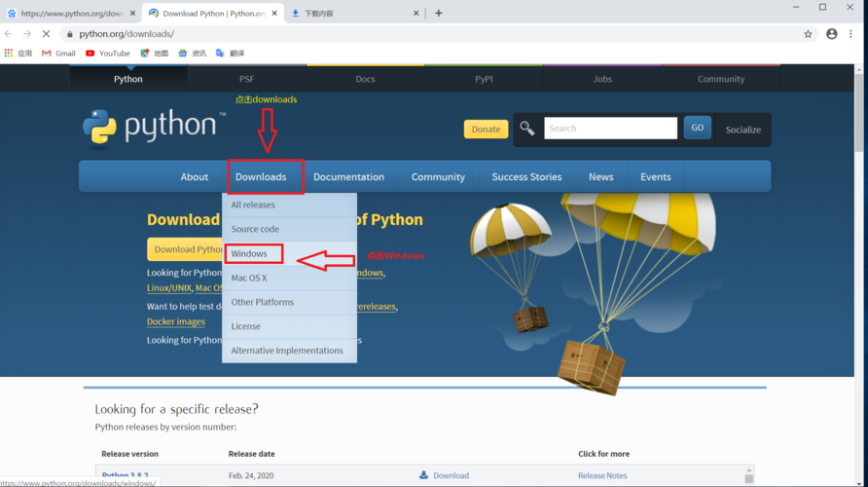This screenshot has height=487, width=868.
Task: Expand the Socialize menu
Action: pyautogui.click(x=742, y=130)
